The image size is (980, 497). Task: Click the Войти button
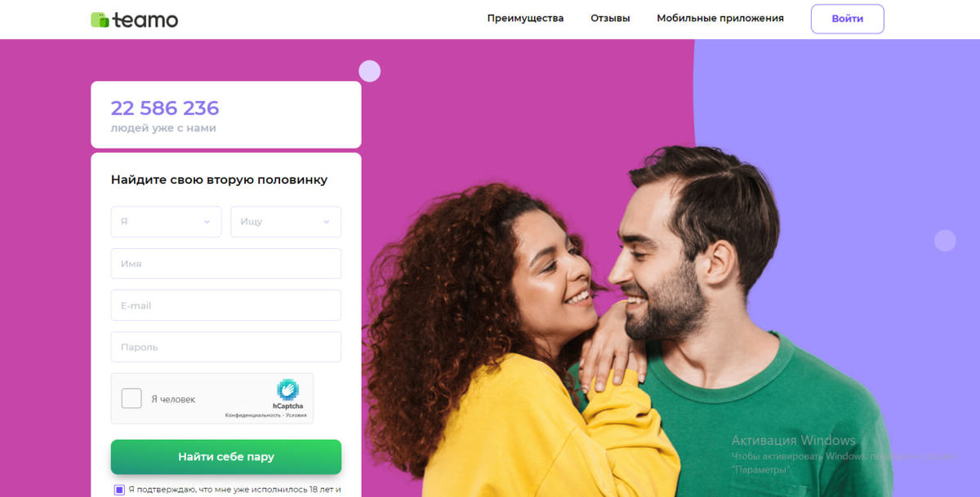pos(847,19)
